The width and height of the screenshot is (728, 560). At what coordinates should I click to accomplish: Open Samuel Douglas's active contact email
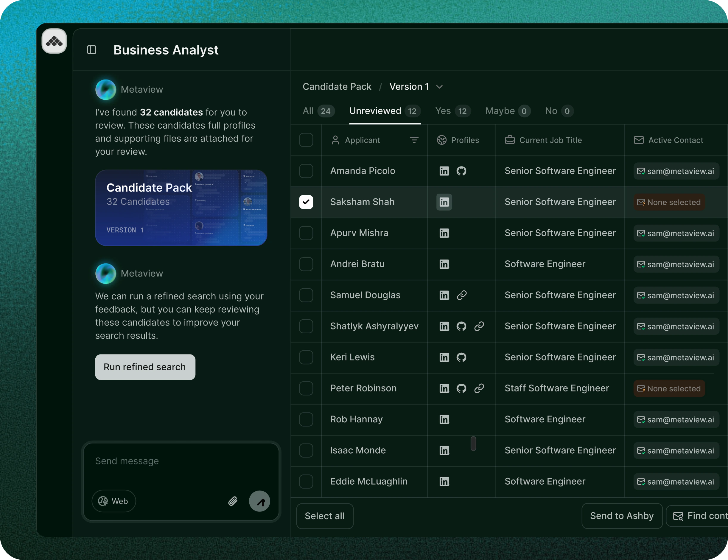(676, 295)
